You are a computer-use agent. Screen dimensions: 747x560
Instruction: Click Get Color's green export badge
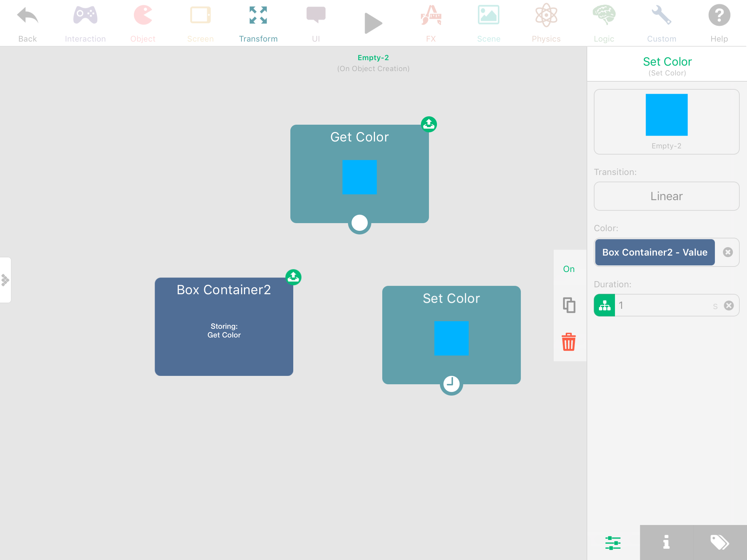click(x=429, y=124)
